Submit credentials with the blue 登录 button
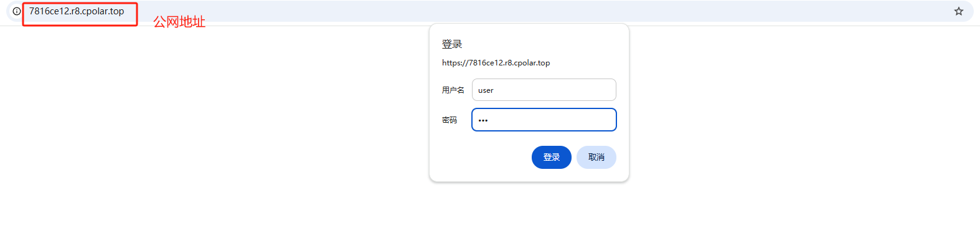980x248 pixels. [552, 157]
